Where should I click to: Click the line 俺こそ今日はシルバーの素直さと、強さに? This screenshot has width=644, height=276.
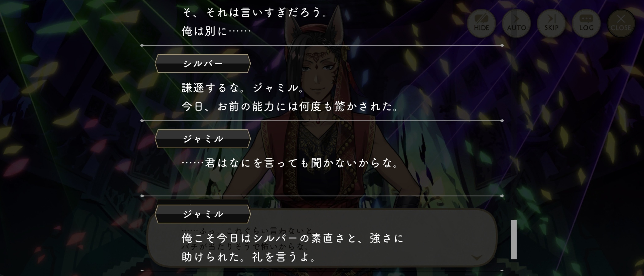(292, 238)
